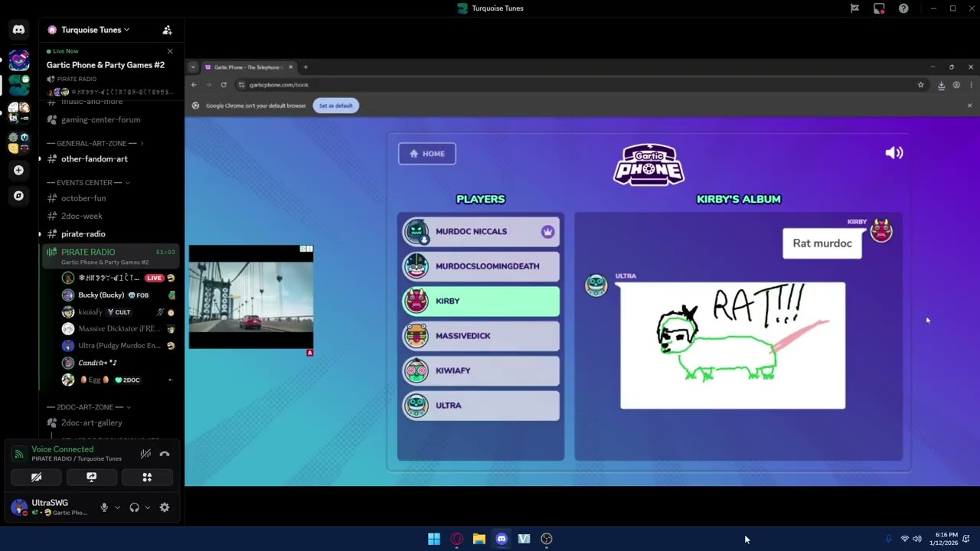The height and width of the screenshot is (551, 980).
Task: Click the video thumbnail with the red car
Action: pos(251,297)
